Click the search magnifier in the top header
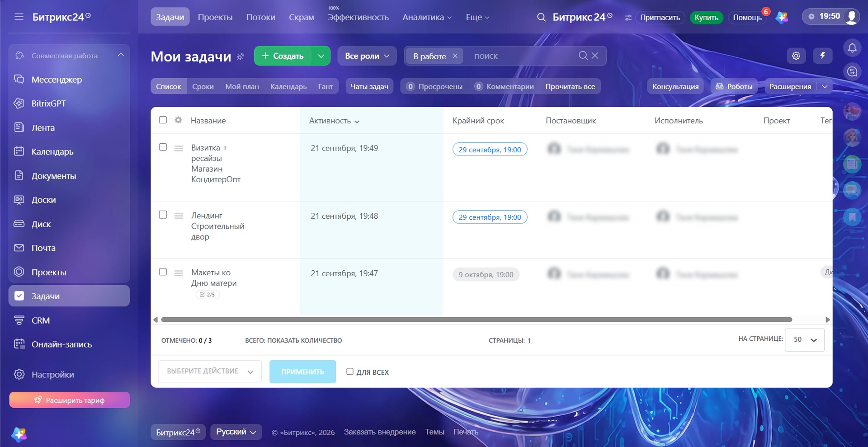868x447 pixels. (x=541, y=17)
